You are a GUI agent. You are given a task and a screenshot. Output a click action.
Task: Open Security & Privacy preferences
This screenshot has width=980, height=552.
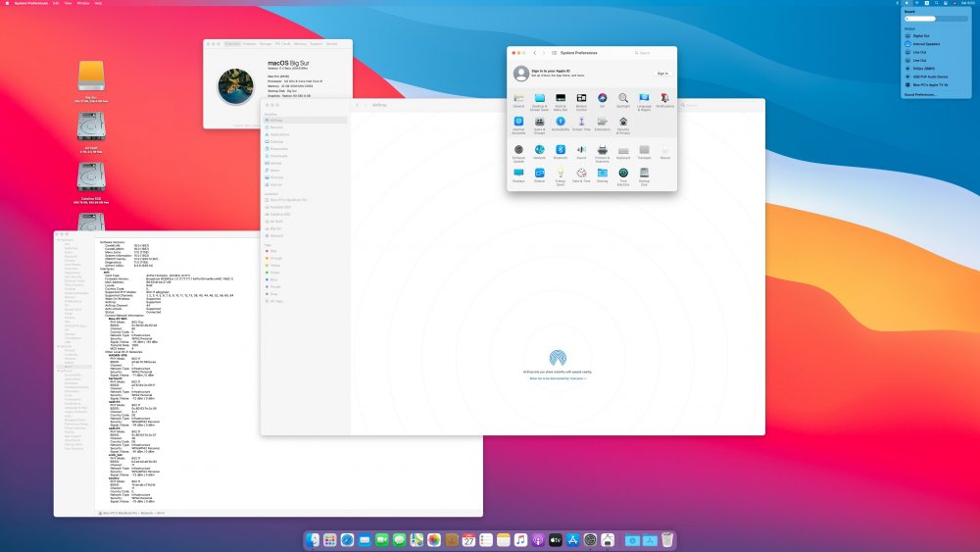[623, 125]
